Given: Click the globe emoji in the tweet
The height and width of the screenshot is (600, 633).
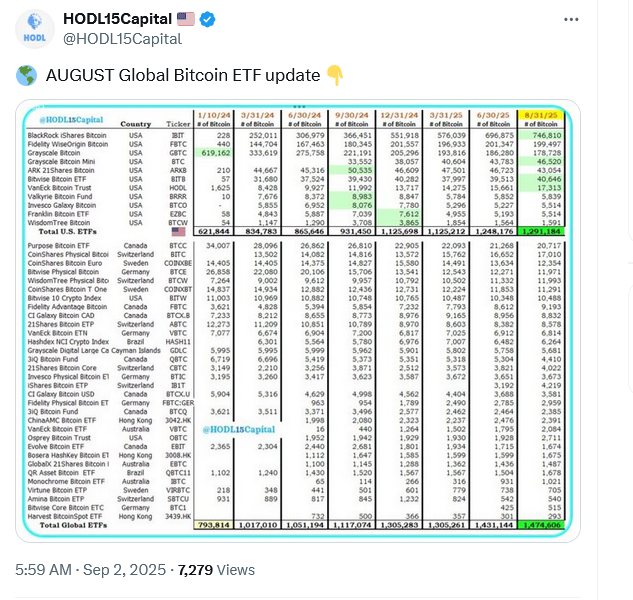Looking at the screenshot, I should [27, 75].
